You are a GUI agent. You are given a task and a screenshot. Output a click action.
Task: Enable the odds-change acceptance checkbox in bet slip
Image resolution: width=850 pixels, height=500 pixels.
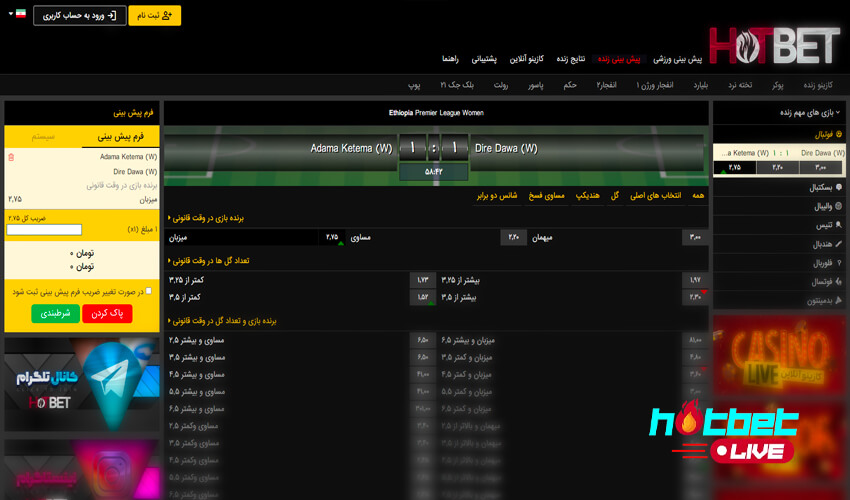tap(149, 292)
